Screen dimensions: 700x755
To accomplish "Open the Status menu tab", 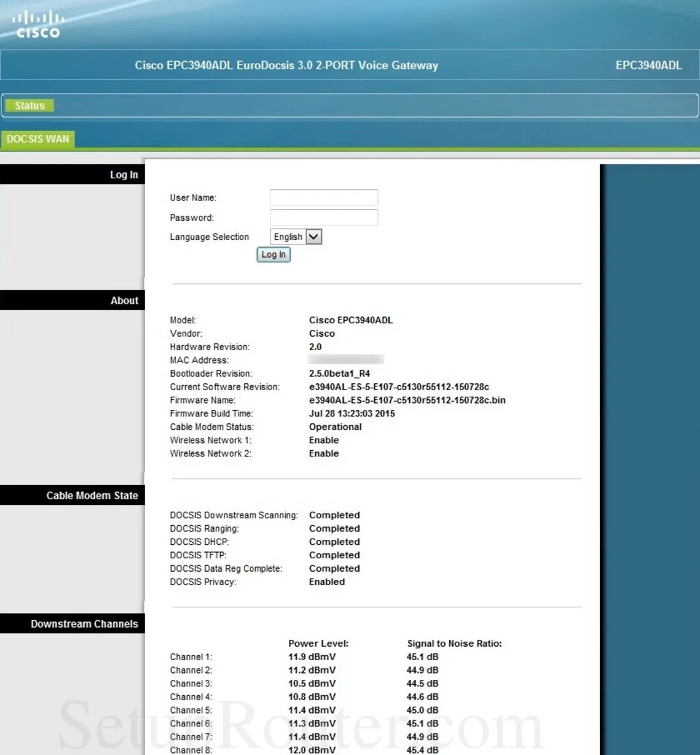I will click(29, 106).
